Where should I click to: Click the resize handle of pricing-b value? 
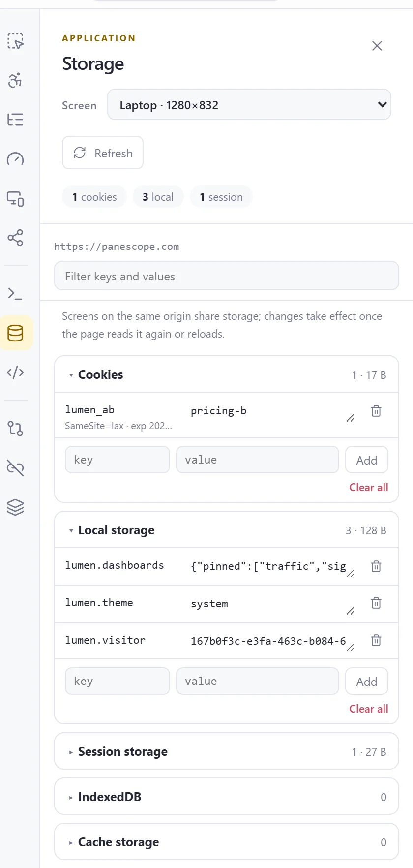351,418
